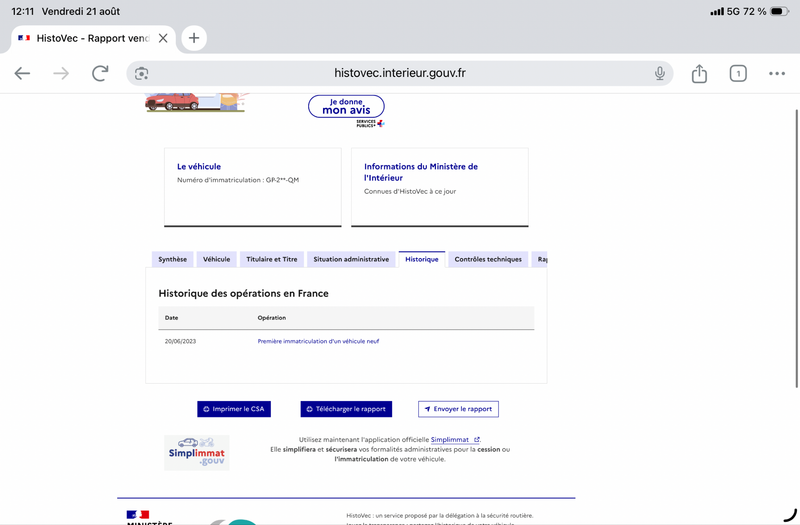Close the HistoVec tab

pos(163,38)
